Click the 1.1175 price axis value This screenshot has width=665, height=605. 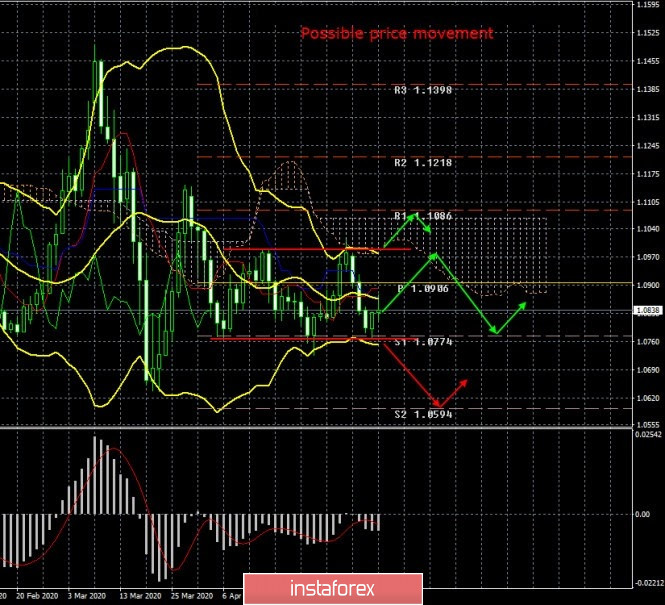648,174
